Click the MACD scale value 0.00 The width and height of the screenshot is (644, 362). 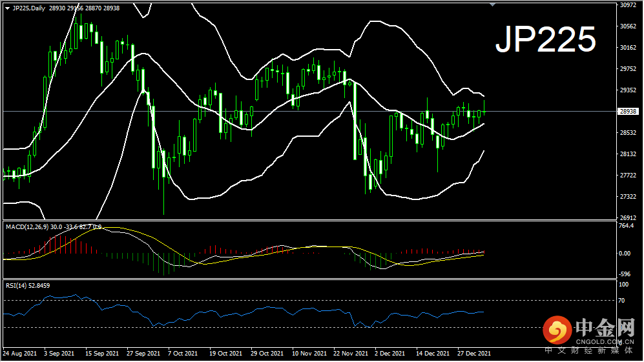pyautogui.click(x=625, y=254)
